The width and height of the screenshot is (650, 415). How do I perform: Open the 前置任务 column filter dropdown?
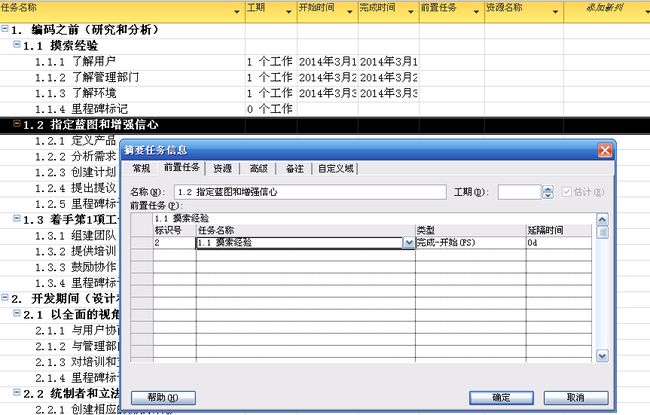click(x=476, y=12)
